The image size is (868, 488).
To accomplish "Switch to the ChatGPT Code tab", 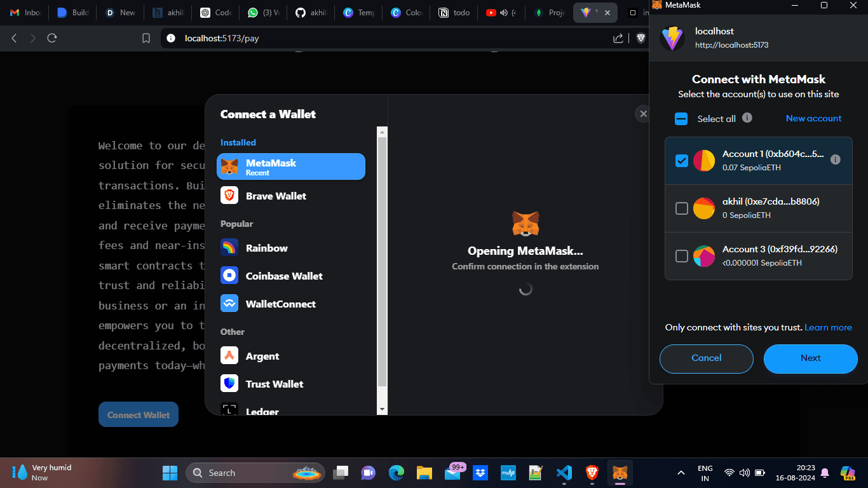I will (x=215, y=13).
